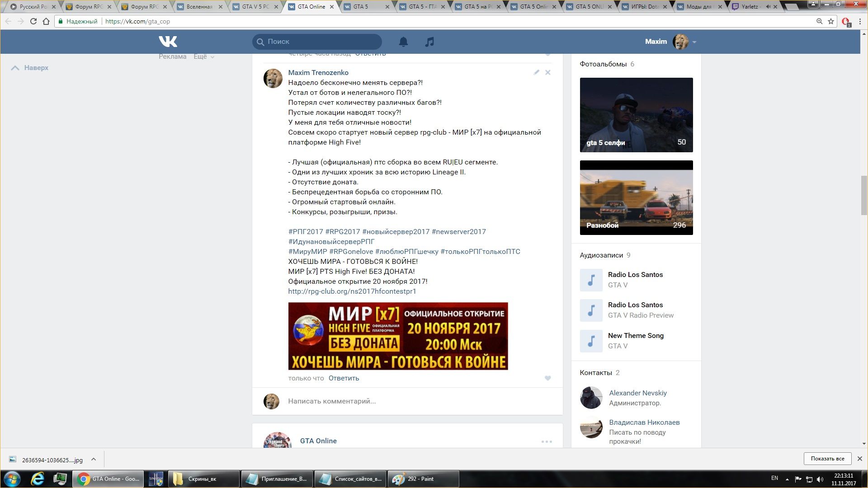
Task: Open the notifications bell
Action: pos(403,42)
